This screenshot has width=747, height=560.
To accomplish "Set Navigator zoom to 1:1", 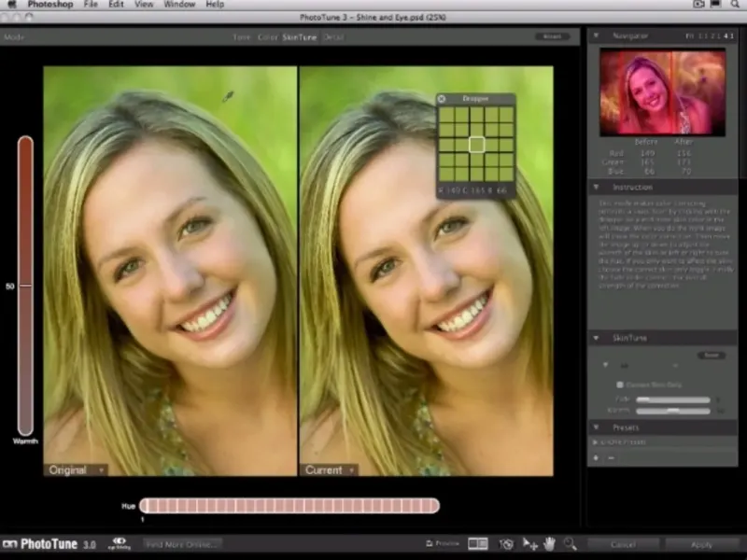I will click(x=703, y=35).
